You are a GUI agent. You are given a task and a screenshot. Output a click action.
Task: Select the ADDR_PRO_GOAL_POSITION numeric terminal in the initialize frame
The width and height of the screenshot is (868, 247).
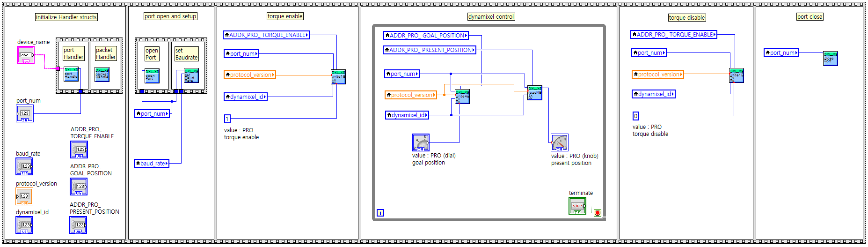[x=79, y=187]
